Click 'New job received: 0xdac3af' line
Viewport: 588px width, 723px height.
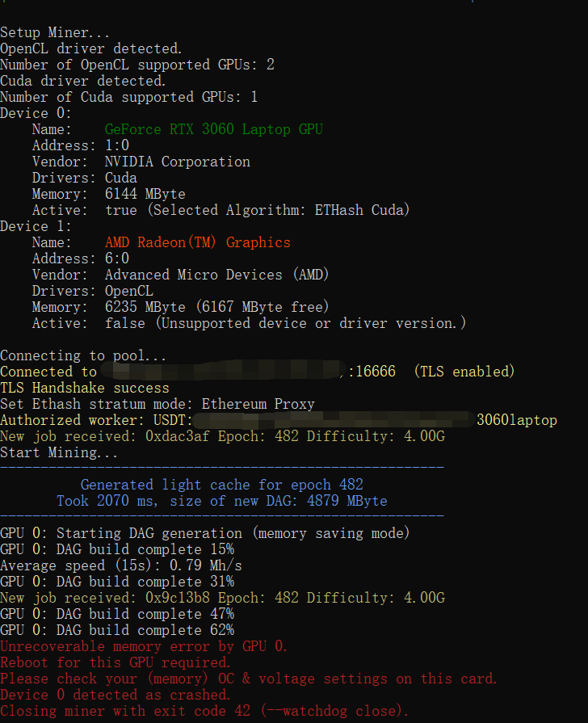click(x=223, y=436)
